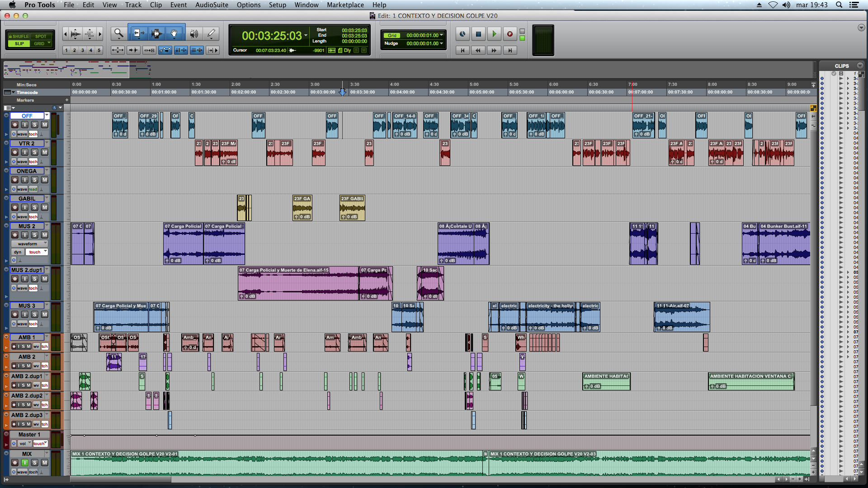The height and width of the screenshot is (488, 868).
Task: Open MUS 2 track view waveform dropdown
Action: 29,244
